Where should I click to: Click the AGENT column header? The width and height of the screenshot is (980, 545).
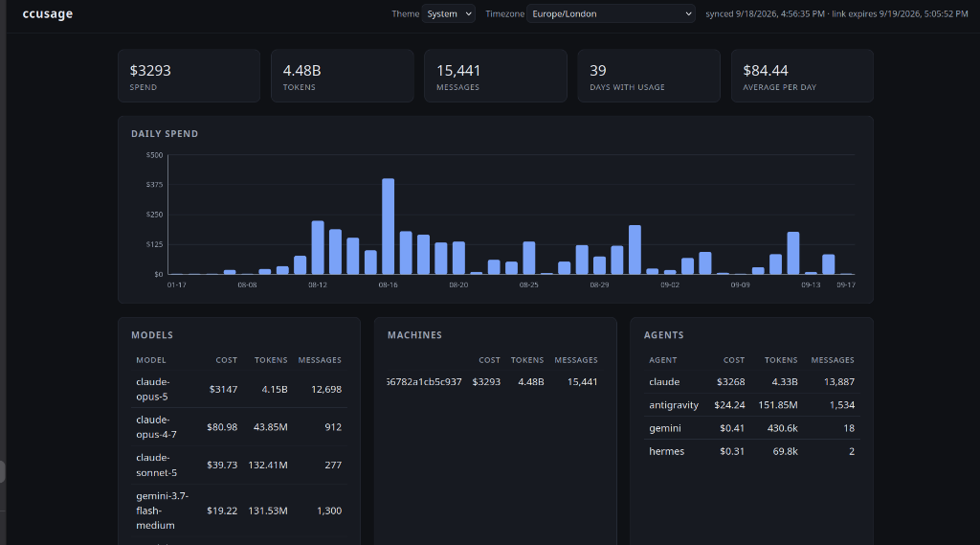(662, 360)
